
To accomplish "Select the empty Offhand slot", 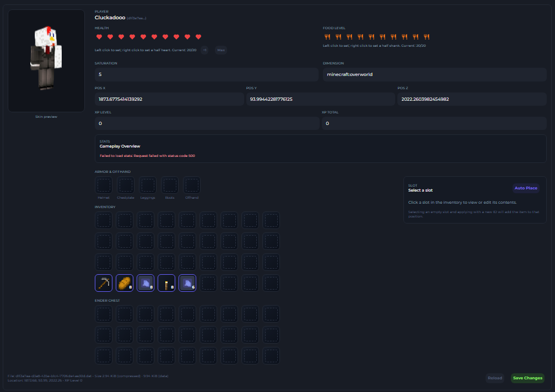I will pos(192,185).
